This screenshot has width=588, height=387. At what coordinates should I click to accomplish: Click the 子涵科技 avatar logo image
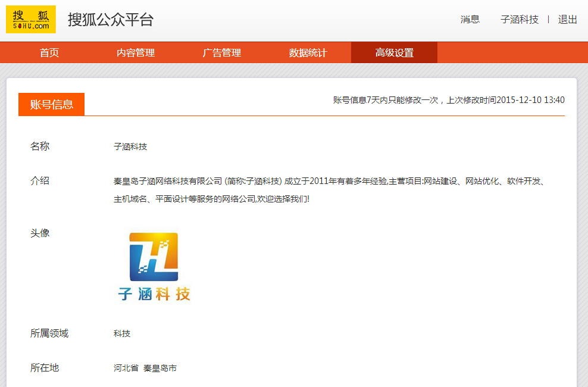click(x=154, y=266)
